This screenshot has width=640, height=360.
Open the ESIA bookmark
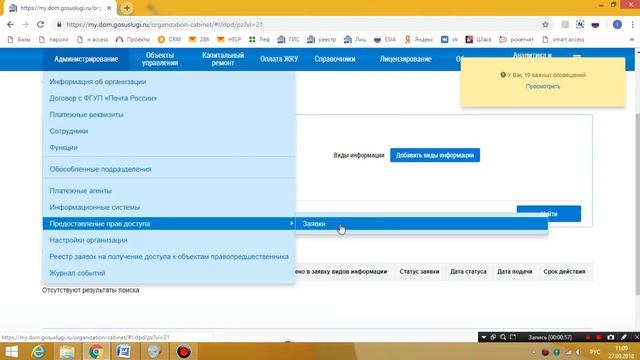(x=385, y=40)
